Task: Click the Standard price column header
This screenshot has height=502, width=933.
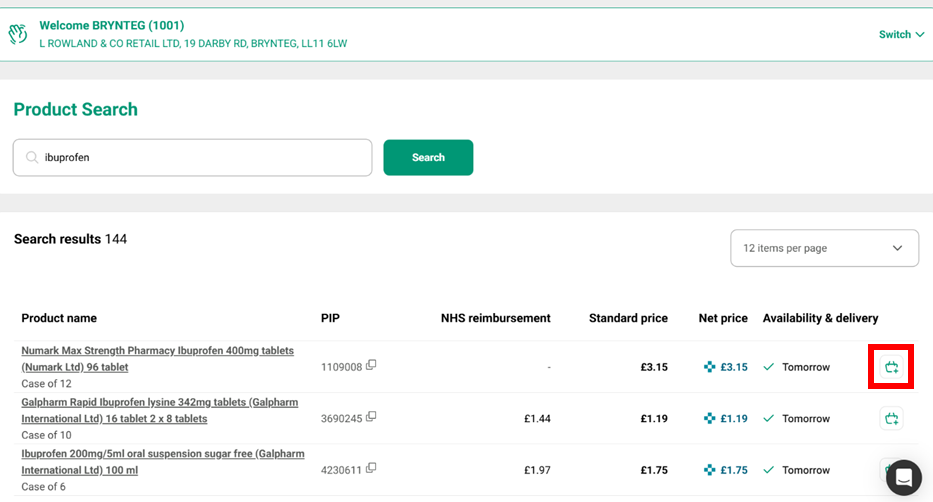Action: [628, 318]
